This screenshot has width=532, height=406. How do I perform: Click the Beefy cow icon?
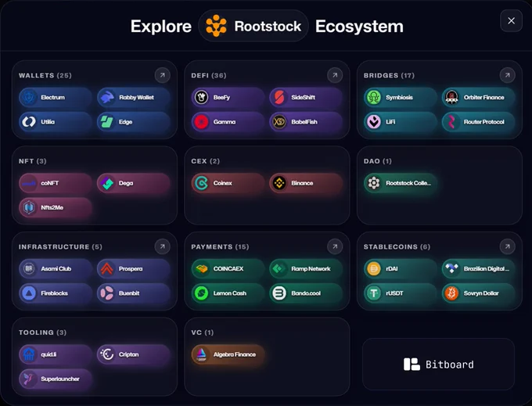point(202,97)
